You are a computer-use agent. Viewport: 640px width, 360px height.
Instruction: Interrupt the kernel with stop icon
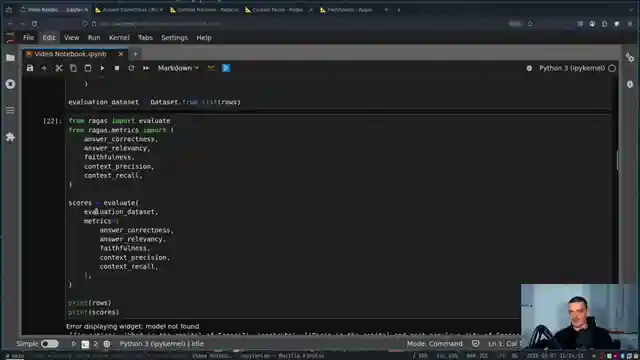point(117,68)
